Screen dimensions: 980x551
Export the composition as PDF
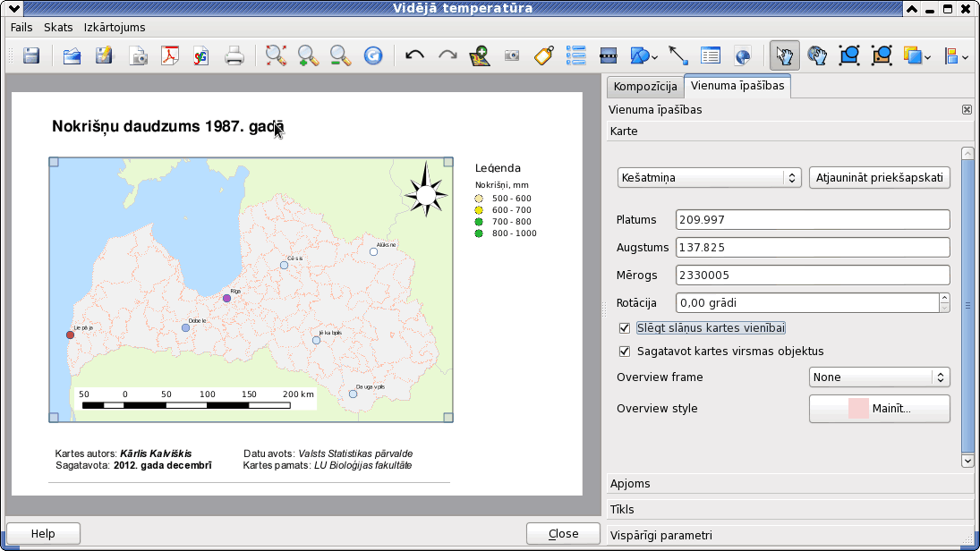(x=169, y=55)
